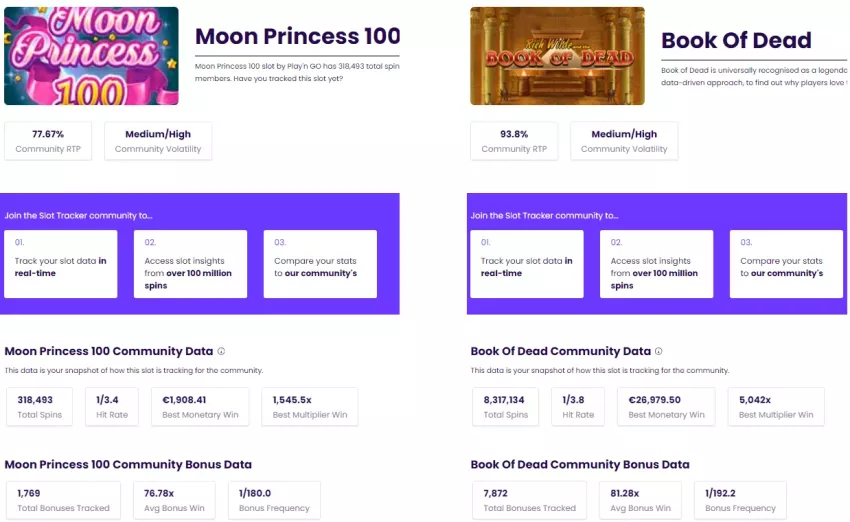
Task: Open the Book Of Dead game thumbnail
Action: 557,56
